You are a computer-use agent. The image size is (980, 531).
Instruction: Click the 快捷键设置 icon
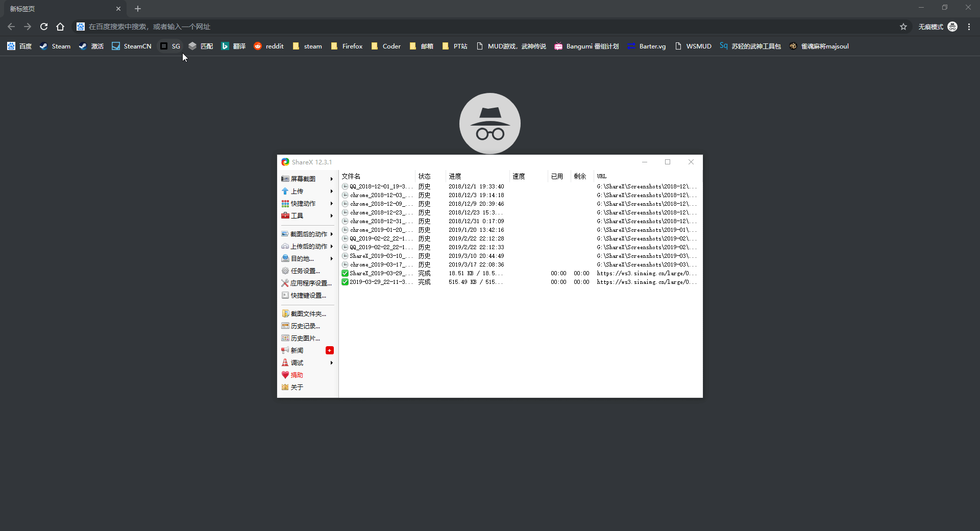[285, 296]
